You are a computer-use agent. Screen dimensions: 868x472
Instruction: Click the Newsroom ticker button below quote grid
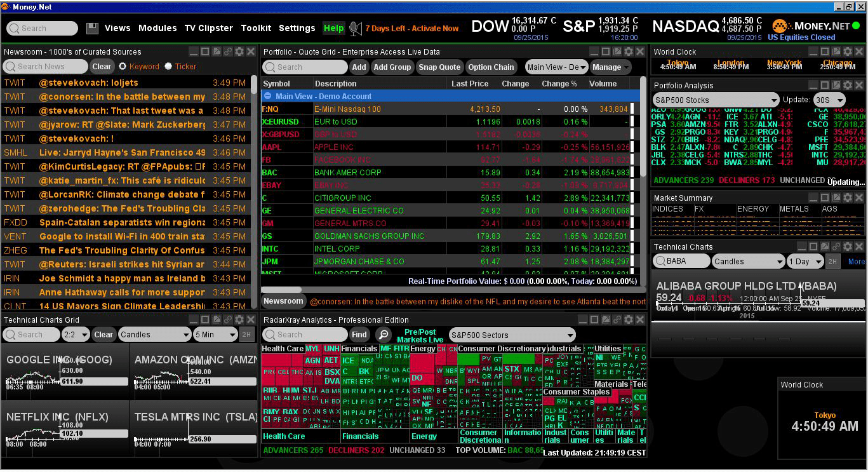point(283,301)
